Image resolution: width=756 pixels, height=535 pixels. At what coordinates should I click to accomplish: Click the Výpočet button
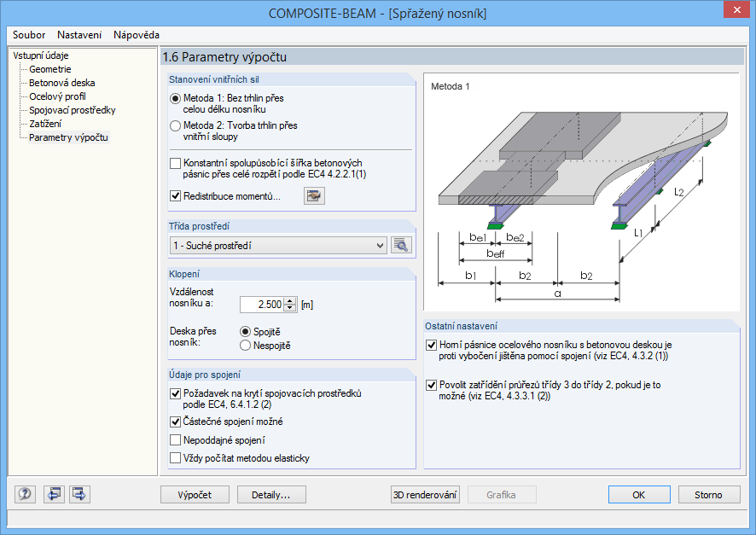click(195, 495)
